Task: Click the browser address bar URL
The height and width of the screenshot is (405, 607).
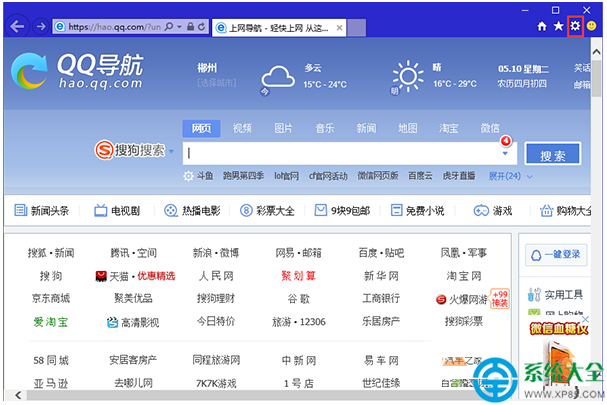Action: click(114, 27)
